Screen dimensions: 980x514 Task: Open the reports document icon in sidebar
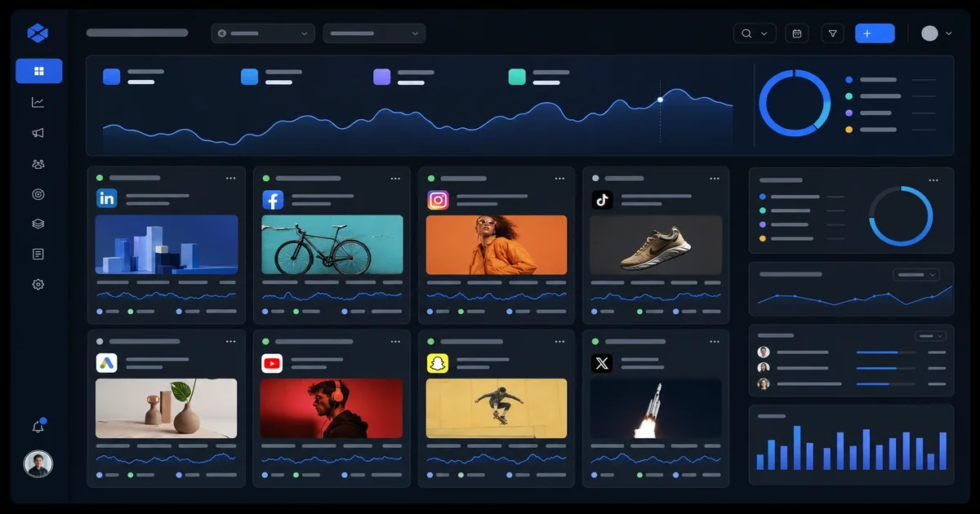[x=38, y=254]
